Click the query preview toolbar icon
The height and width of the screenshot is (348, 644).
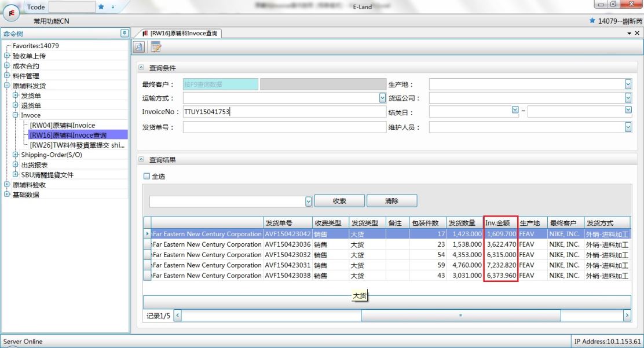pyautogui.click(x=139, y=47)
